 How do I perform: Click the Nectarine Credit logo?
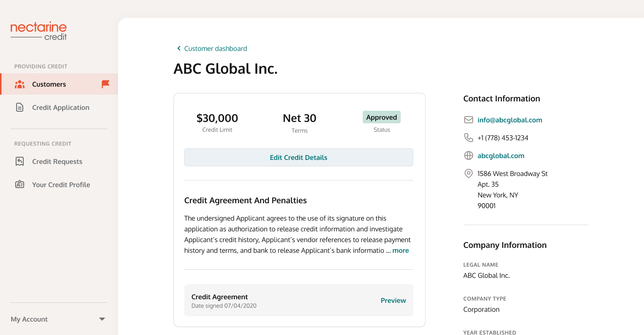click(x=38, y=31)
